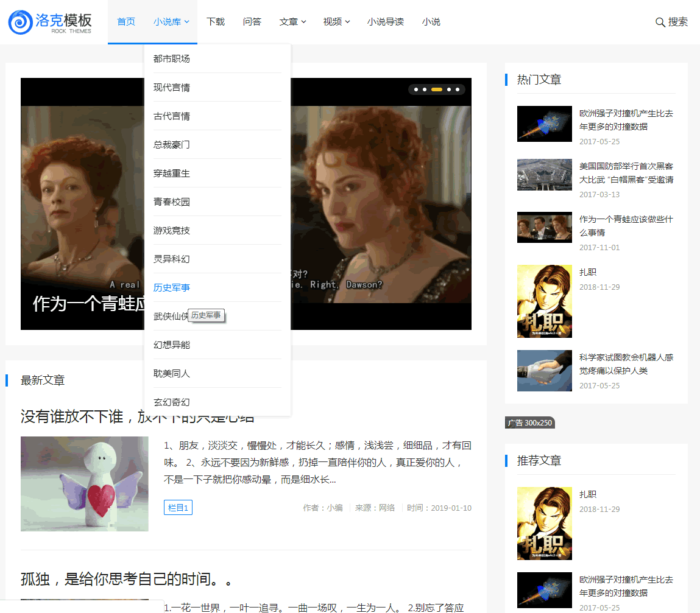Click the 洛克模板 Rock Themes logo

click(50, 23)
